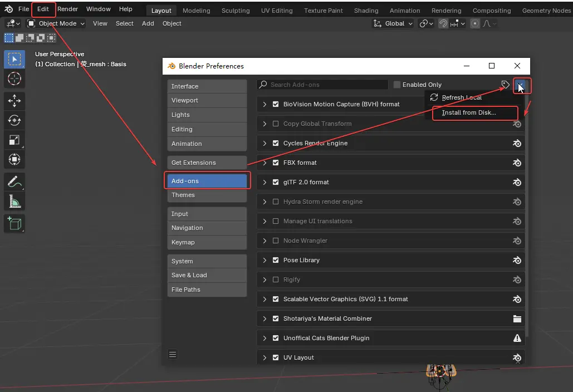Image resolution: width=573 pixels, height=392 pixels.
Task: Choose the Intersect selection mode icon
Action: pos(51,38)
